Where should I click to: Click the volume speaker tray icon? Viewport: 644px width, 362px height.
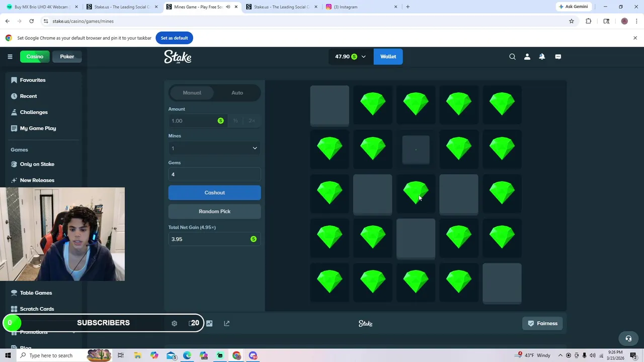(593, 355)
